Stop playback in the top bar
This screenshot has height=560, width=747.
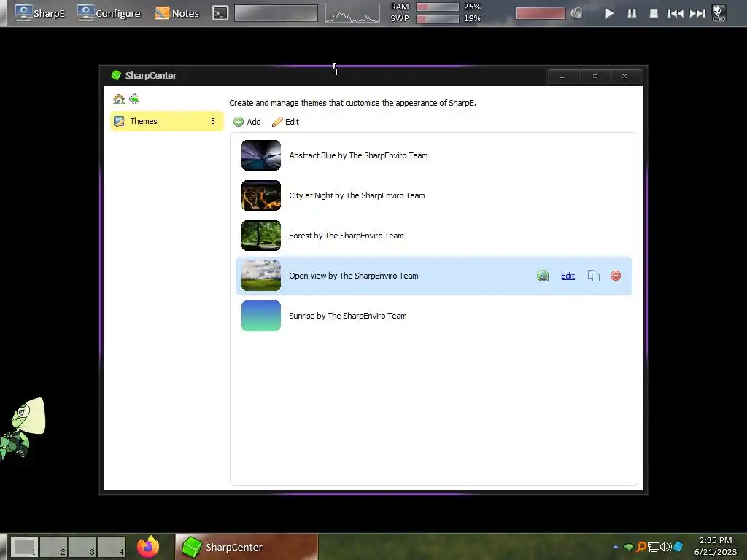(654, 13)
